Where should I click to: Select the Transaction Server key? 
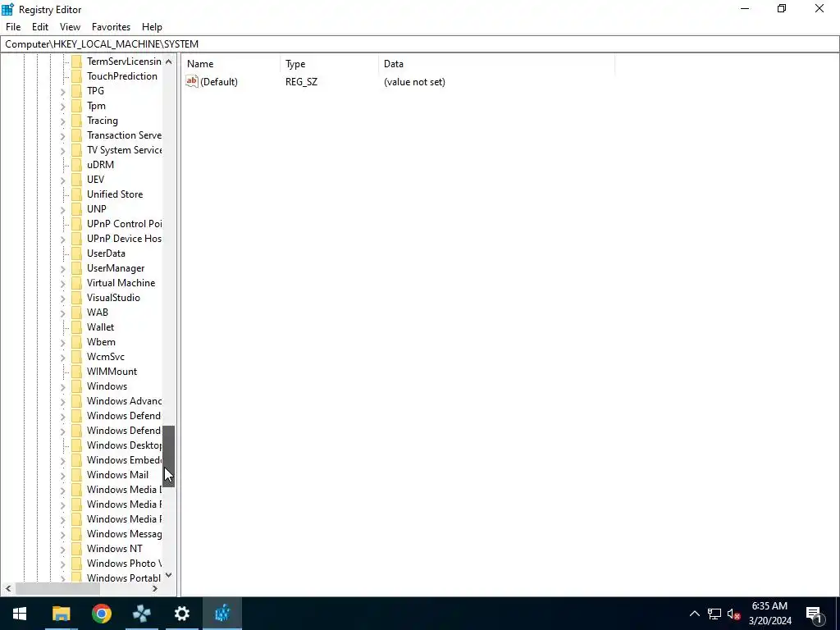pyautogui.click(x=124, y=135)
